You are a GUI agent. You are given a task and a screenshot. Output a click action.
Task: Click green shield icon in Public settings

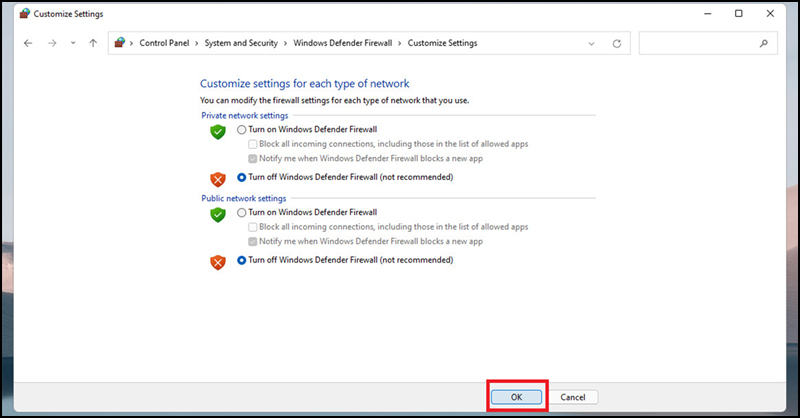click(218, 214)
